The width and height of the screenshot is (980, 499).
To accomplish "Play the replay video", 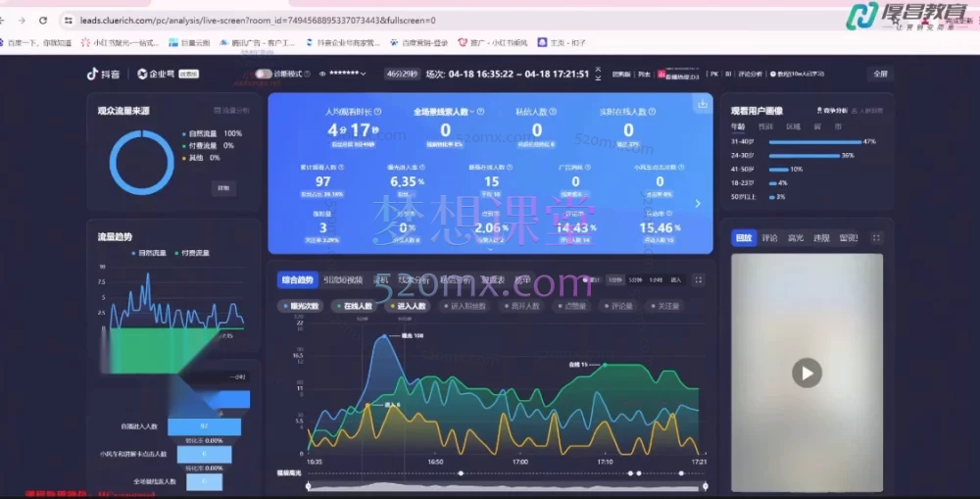I will pyautogui.click(x=807, y=373).
